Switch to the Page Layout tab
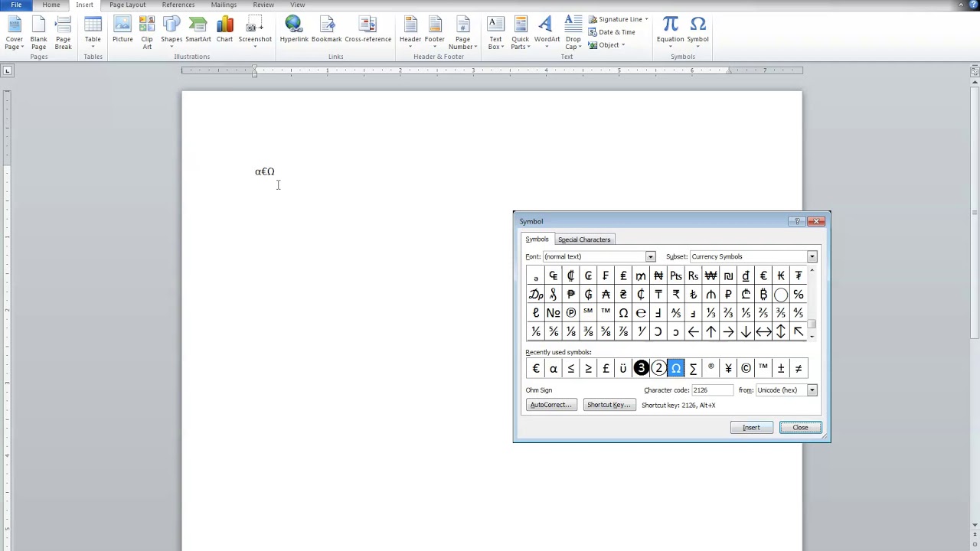The width and height of the screenshot is (980, 551). point(127,5)
